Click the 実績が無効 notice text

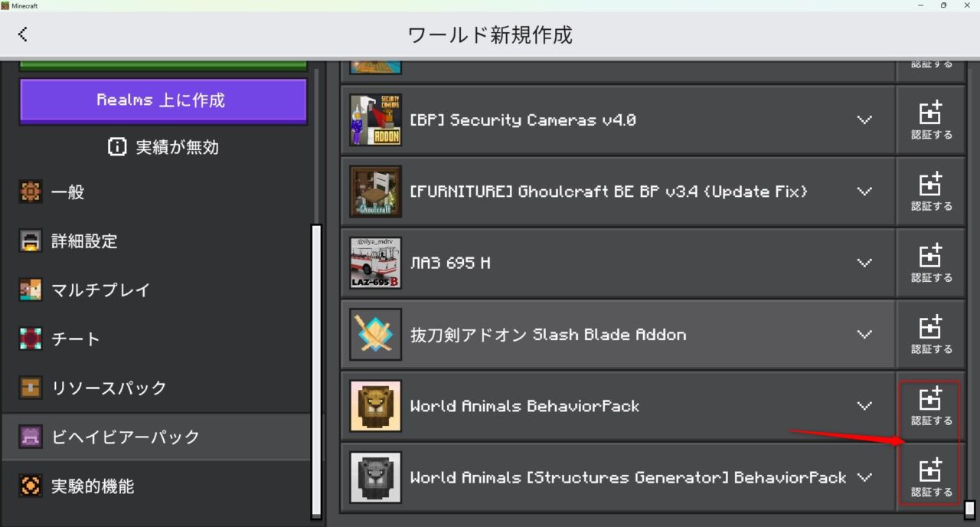click(x=177, y=147)
